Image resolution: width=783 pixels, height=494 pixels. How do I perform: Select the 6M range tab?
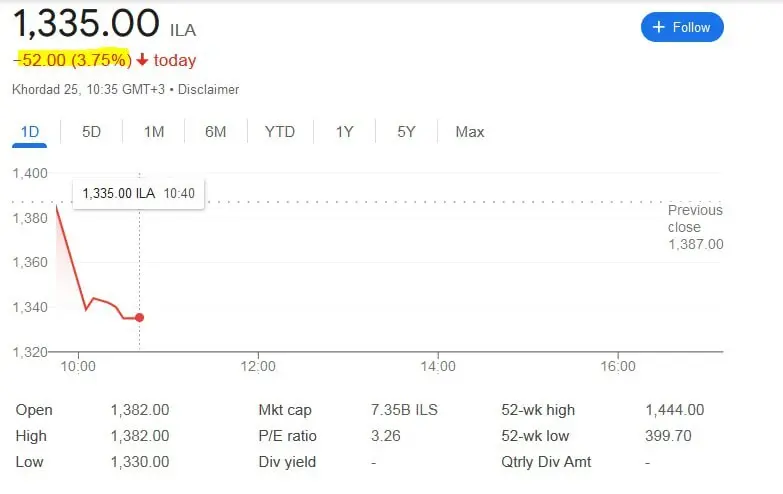tap(215, 132)
